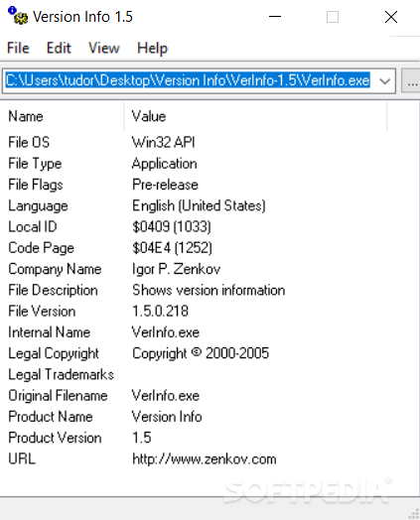
Task: Open the Edit menu
Action: [x=59, y=48]
